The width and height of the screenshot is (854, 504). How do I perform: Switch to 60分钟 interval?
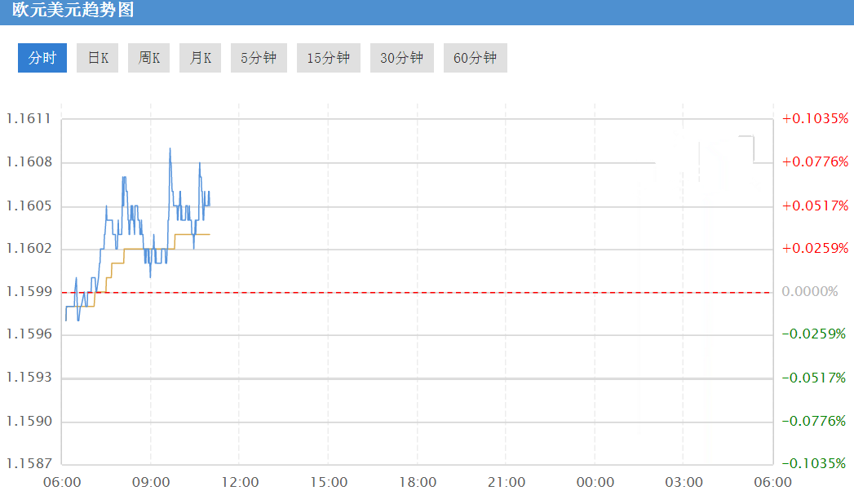click(476, 58)
